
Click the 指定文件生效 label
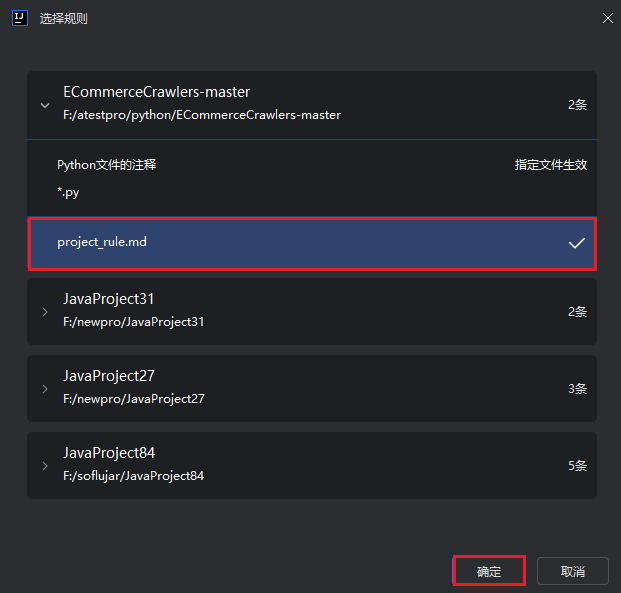550,165
